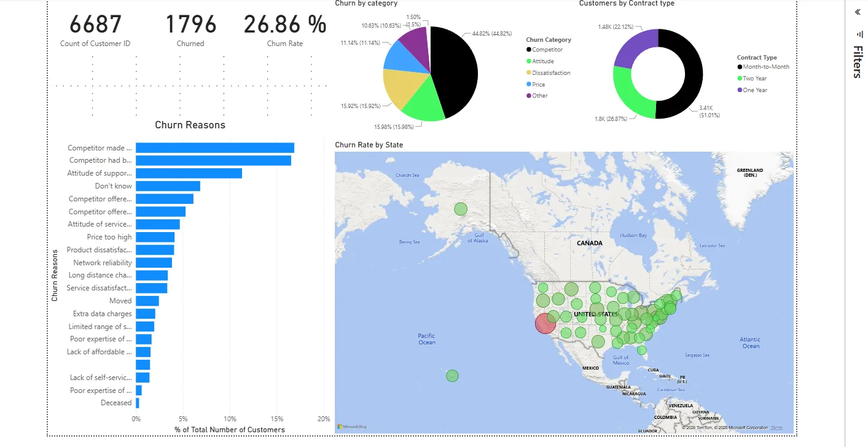Click the Filters funnel icon
The height and width of the screenshot is (447, 868).
tap(858, 34)
